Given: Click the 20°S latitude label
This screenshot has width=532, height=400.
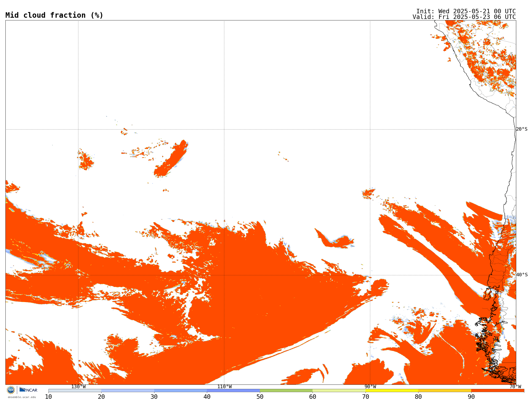Looking at the screenshot, I should tap(522, 129).
